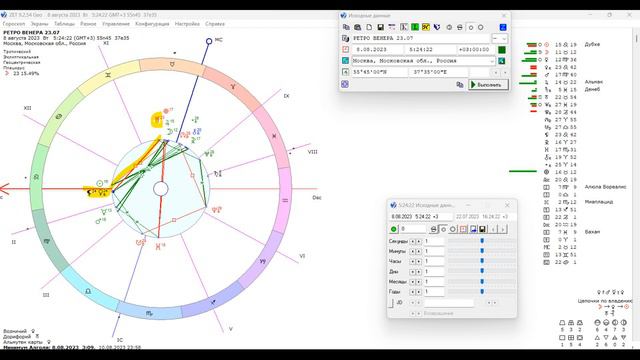Screen dimensions: 640x360
Task: Toggle the JD button in the time-shift window
Action: click(391, 303)
